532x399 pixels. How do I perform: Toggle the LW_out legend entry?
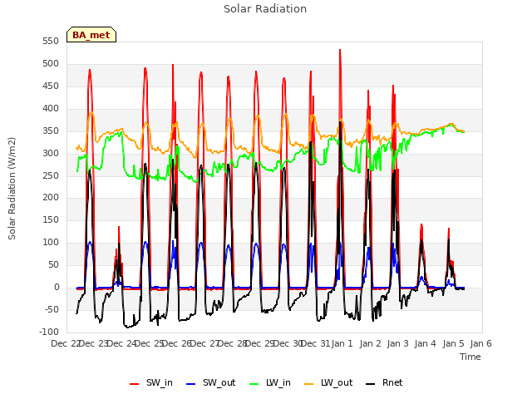[x=328, y=382]
